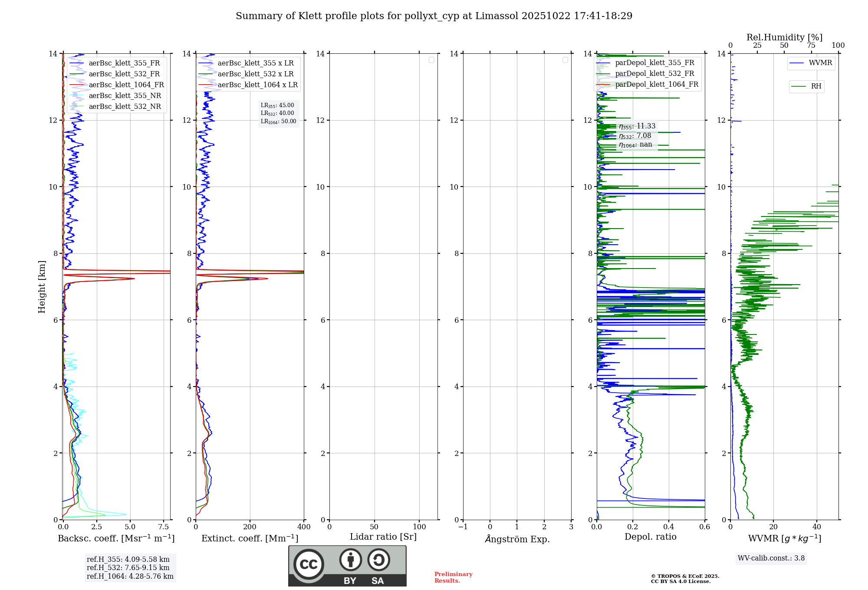Click the share-alike circular arrow icon
The image size is (868, 590).
tap(378, 560)
